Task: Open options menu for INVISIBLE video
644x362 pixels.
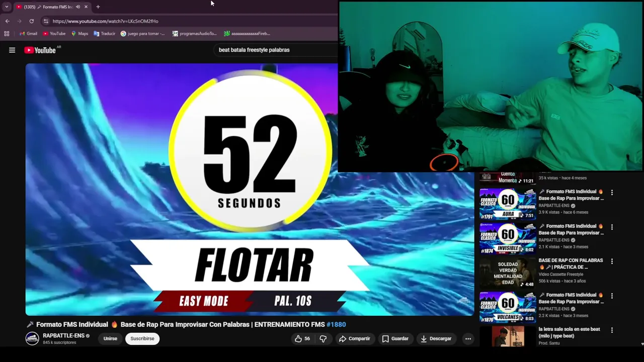Action: (x=612, y=227)
